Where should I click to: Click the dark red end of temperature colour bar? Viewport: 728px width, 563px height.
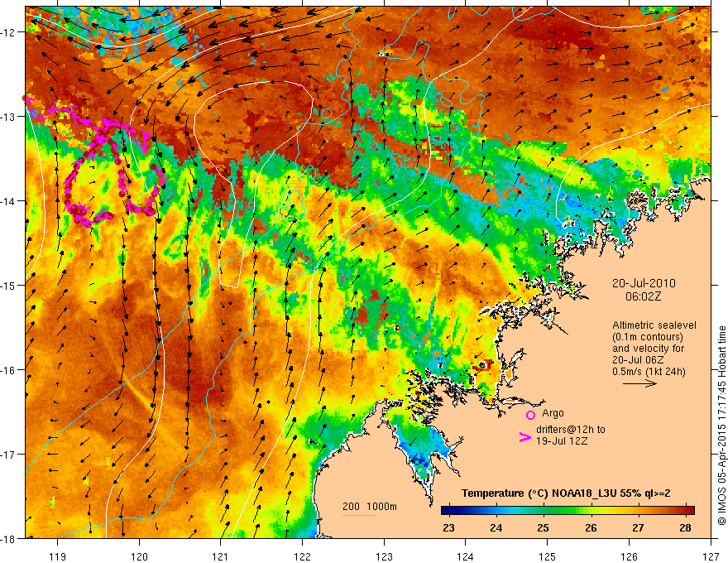(x=690, y=511)
